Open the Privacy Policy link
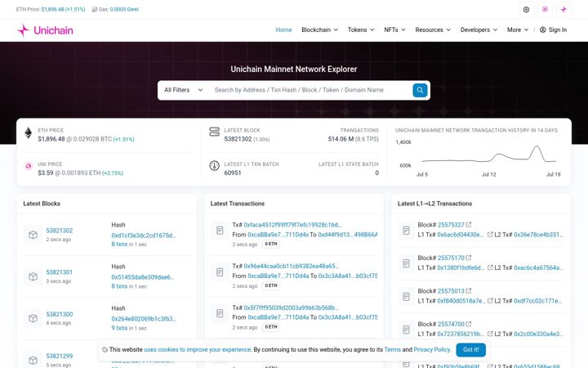This screenshot has width=588, height=368. coord(432,350)
